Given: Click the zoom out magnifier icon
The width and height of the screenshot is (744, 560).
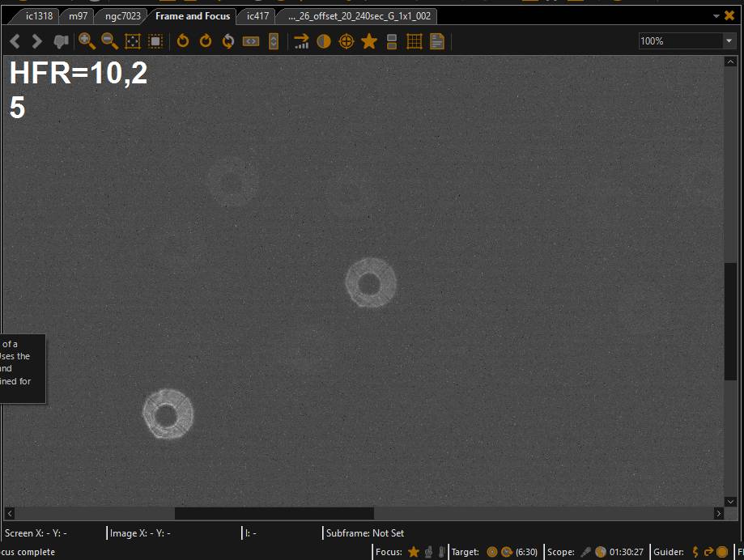Looking at the screenshot, I should [109, 41].
